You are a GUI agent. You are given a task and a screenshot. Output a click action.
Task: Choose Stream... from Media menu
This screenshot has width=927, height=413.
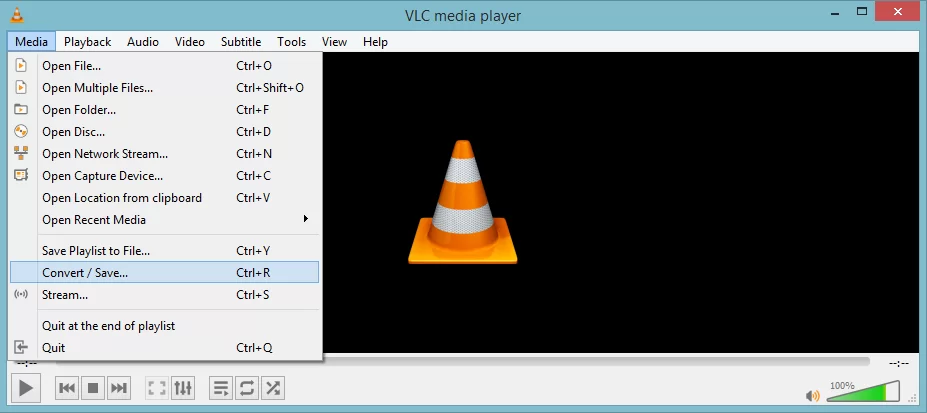(165, 294)
